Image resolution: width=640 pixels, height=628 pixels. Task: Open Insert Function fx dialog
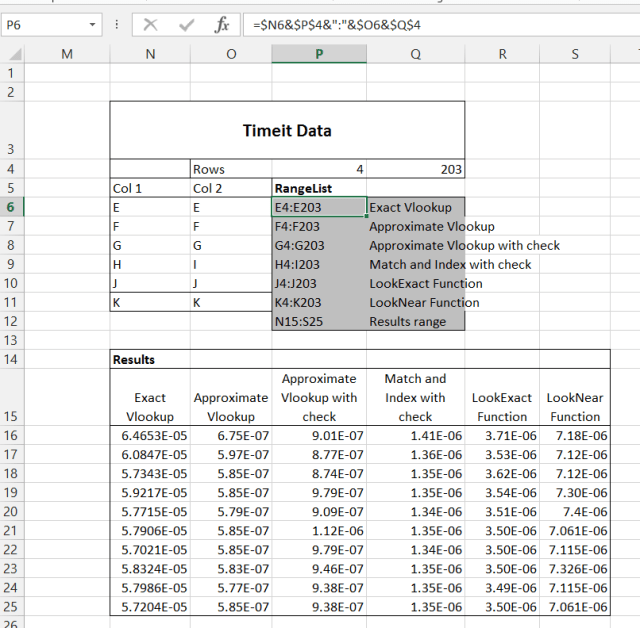pos(222,24)
